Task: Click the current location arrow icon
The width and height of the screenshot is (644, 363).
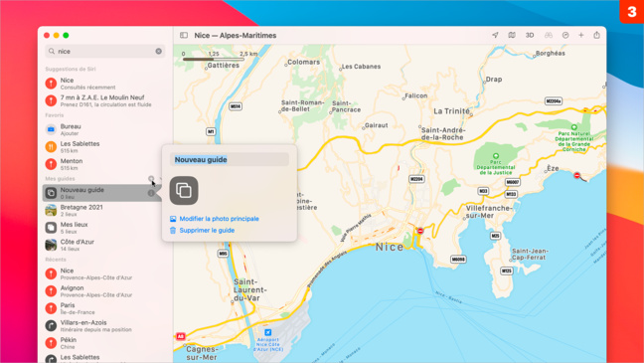Action: coord(495,36)
